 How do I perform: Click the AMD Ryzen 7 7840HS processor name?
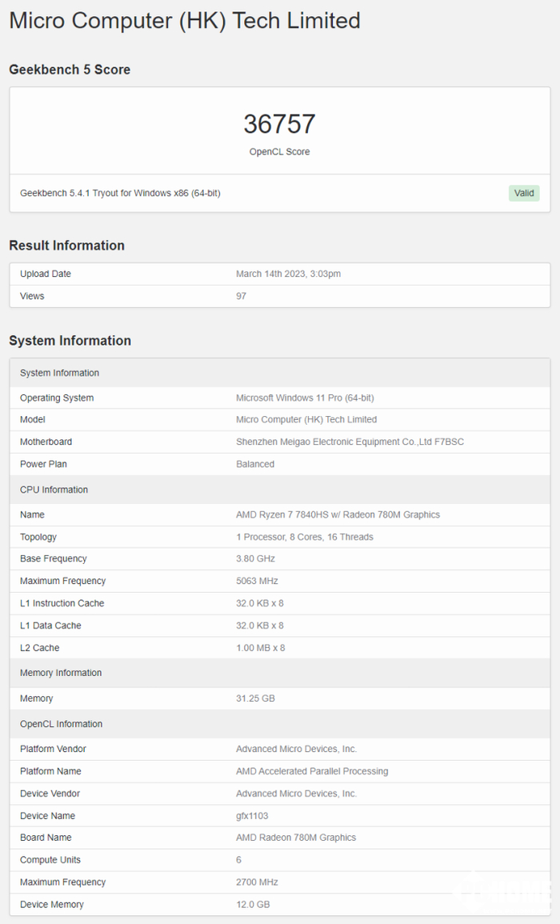tap(338, 514)
